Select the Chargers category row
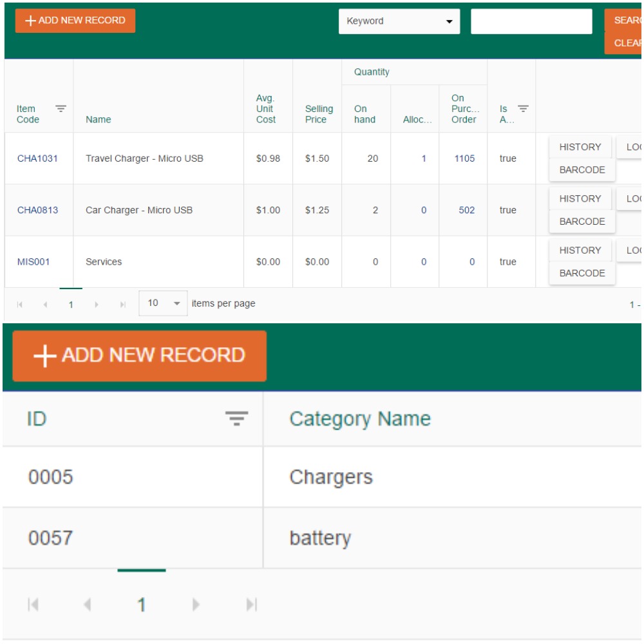 331,477
